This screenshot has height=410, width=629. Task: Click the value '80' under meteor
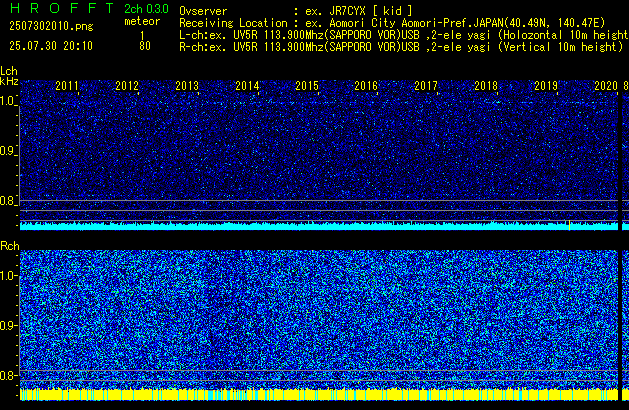pos(145,46)
